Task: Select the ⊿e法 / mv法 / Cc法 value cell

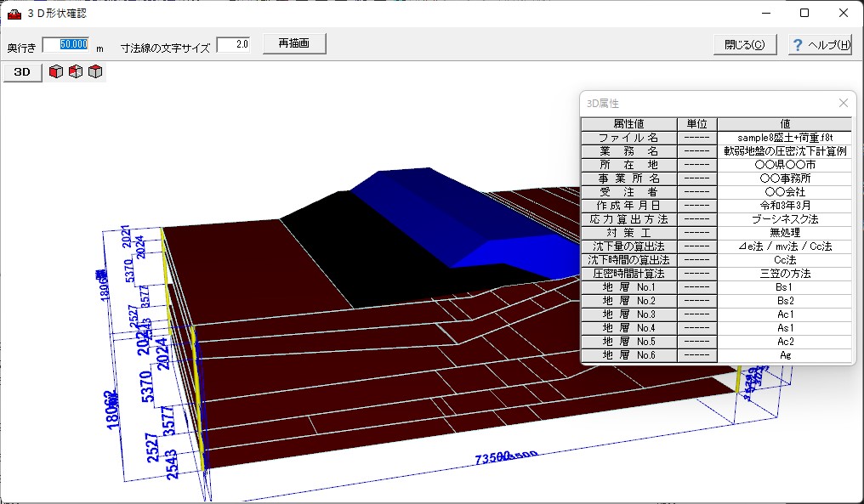Action: point(784,246)
